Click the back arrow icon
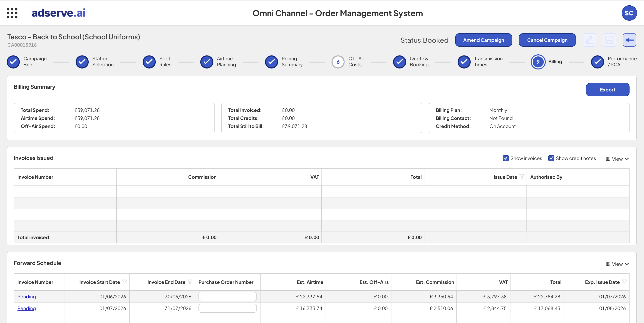This screenshot has width=644, height=323. pyautogui.click(x=629, y=40)
